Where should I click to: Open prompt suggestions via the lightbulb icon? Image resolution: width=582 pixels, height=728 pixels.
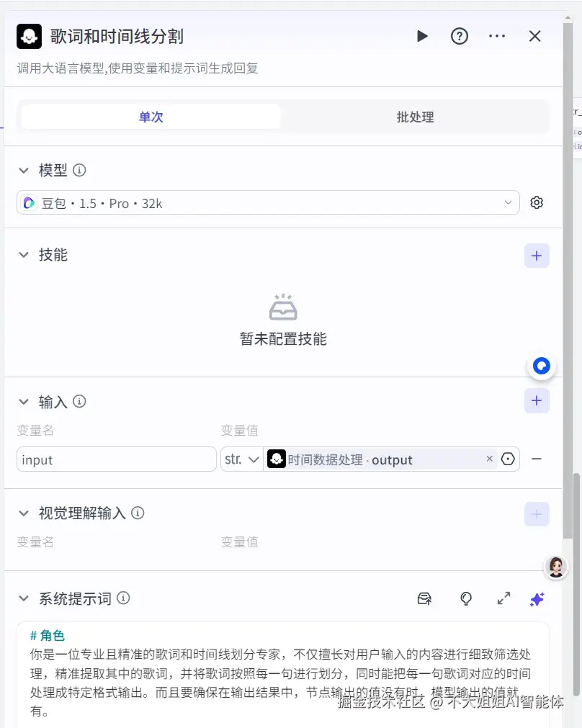[x=466, y=598]
